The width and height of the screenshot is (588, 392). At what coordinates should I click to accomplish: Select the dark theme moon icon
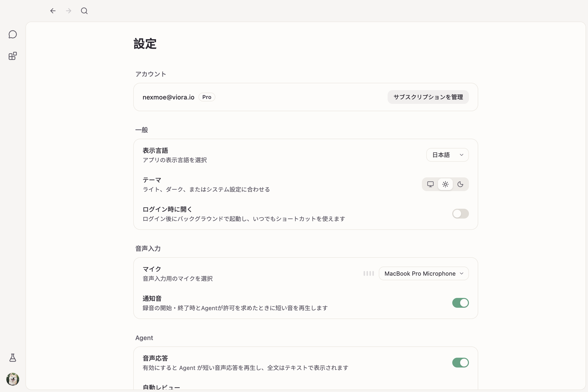pos(460,184)
